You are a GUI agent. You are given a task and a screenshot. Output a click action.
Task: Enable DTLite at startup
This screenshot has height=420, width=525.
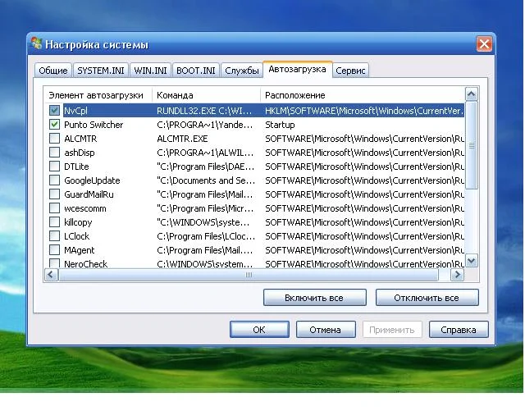point(54,167)
